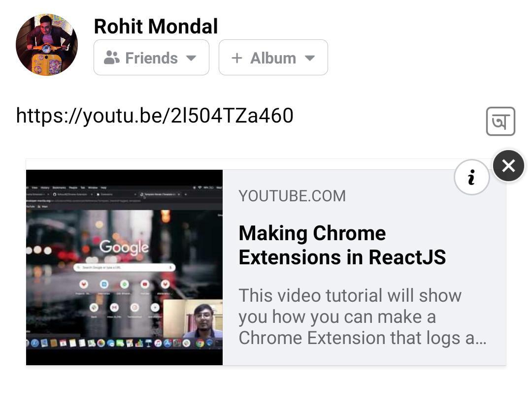This screenshot has height=408, width=532.
Task: Remove the link preview with X button
Action: (x=508, y=166)
